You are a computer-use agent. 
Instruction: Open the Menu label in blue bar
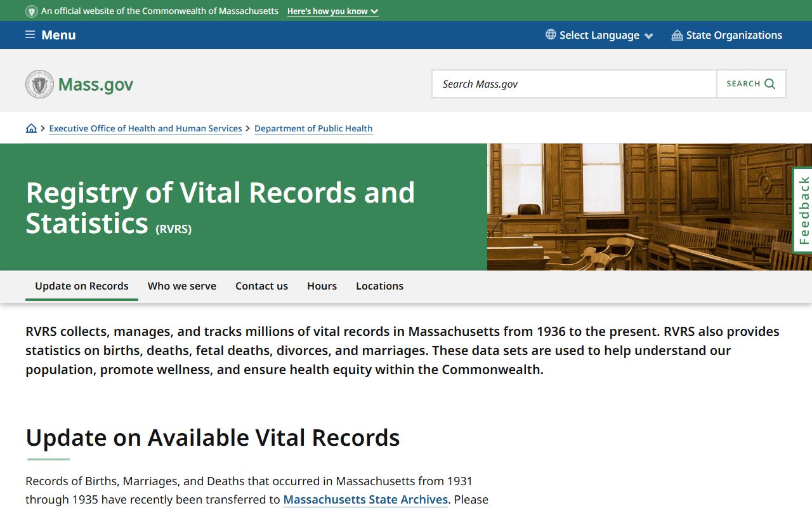(x=58, y=35)
